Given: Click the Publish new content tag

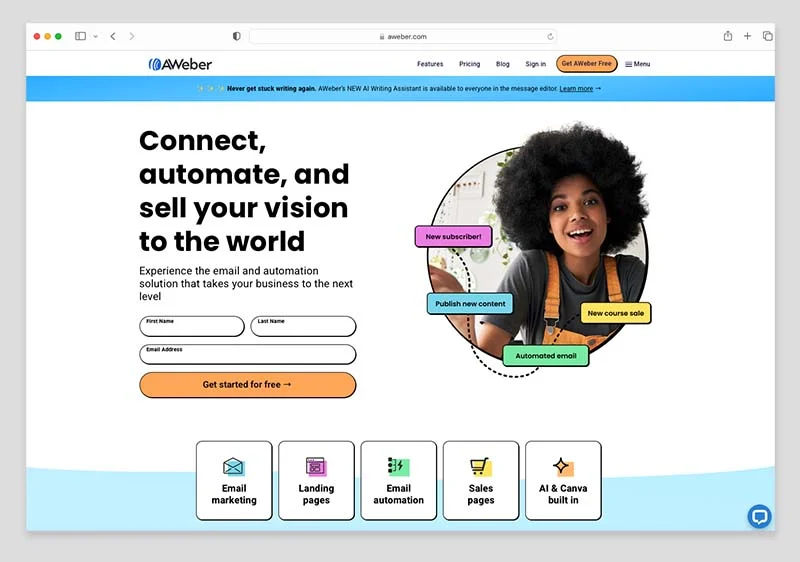Looking at the screenshot, I should (470, 303).
